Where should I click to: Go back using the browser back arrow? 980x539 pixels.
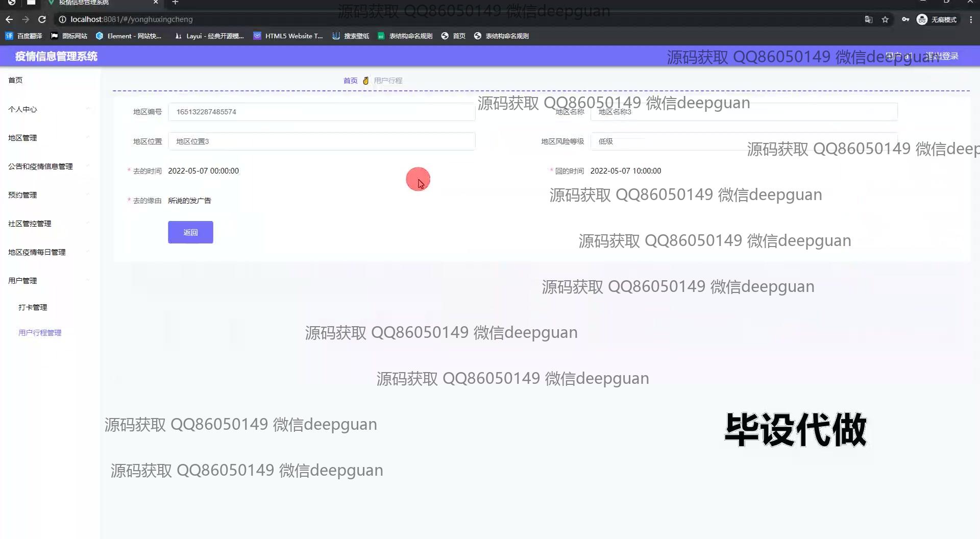point(9,19)
